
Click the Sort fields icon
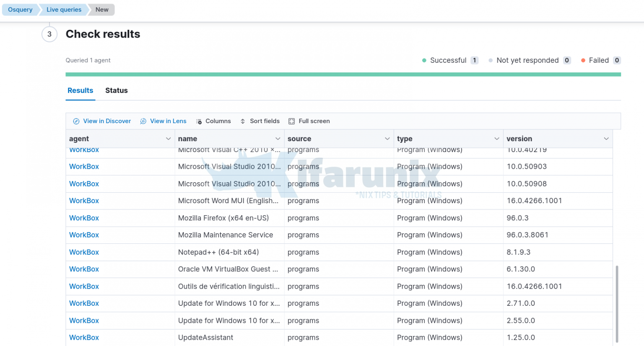pos(242,121)
